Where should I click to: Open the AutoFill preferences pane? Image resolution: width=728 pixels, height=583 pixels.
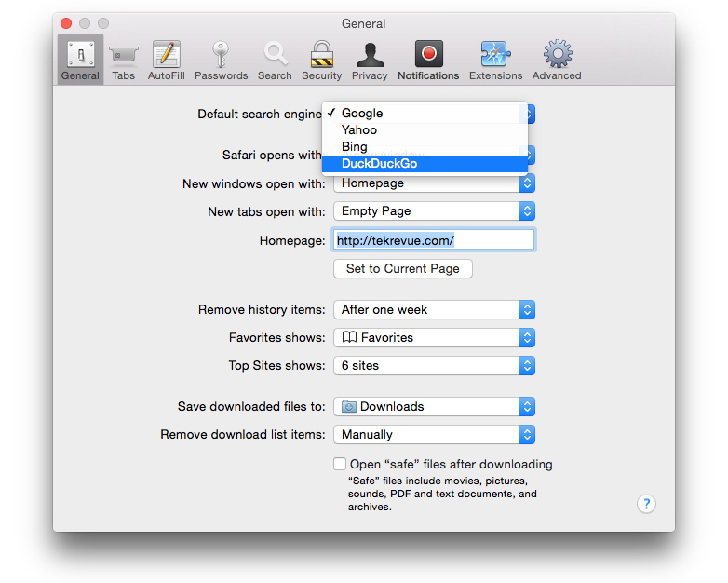click(167, 60)
